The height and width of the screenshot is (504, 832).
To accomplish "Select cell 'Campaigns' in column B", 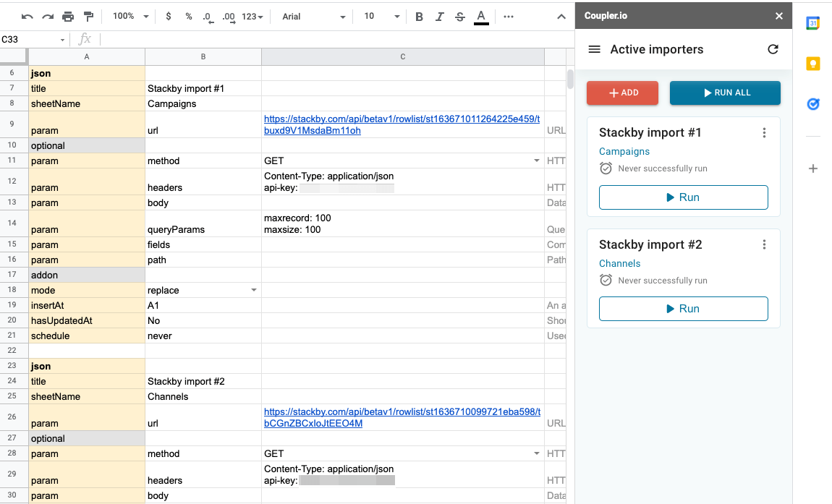I will point(203,104).
